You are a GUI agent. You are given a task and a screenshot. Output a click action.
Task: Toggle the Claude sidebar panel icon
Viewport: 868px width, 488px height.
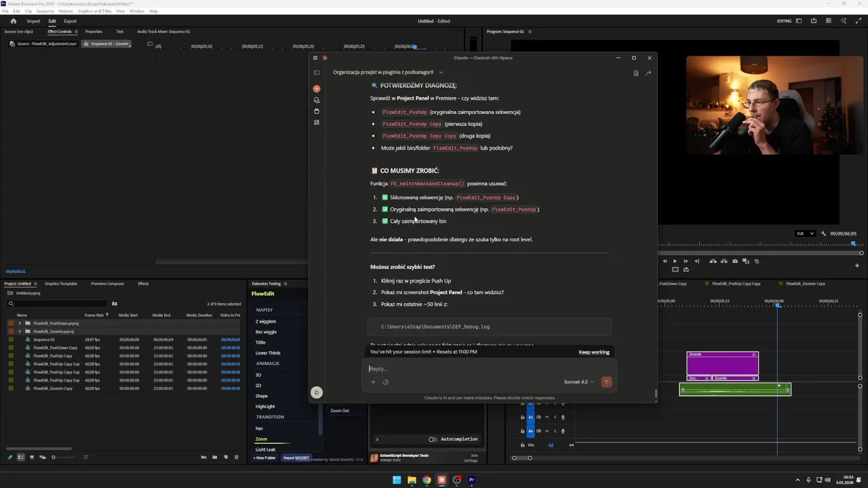(x=317, y=73)
